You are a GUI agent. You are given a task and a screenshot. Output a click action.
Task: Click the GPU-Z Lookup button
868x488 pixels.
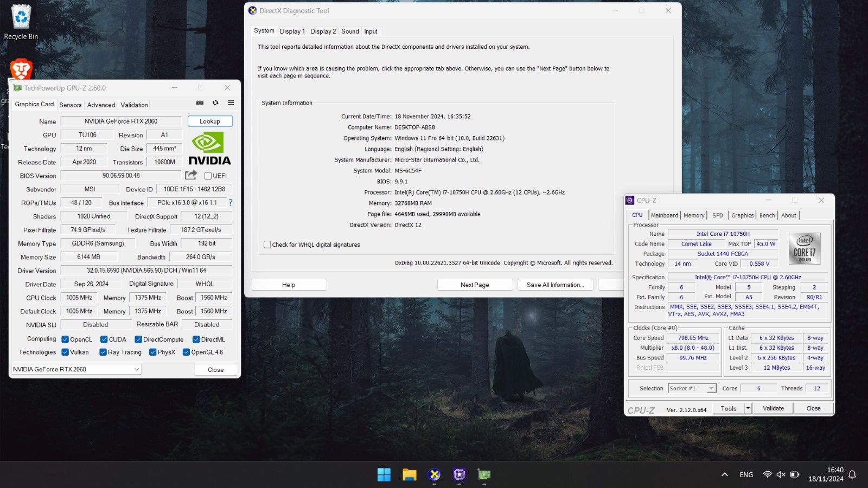210,121
